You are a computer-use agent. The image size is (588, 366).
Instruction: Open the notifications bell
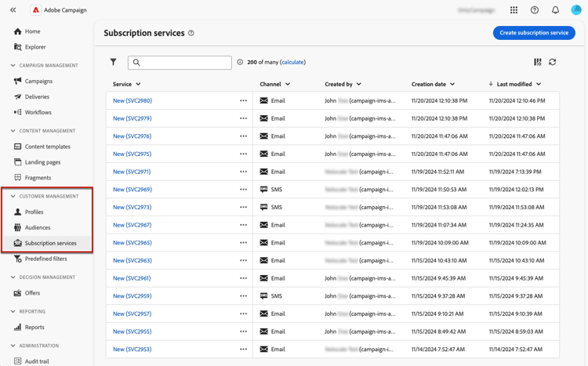point(555,10)
